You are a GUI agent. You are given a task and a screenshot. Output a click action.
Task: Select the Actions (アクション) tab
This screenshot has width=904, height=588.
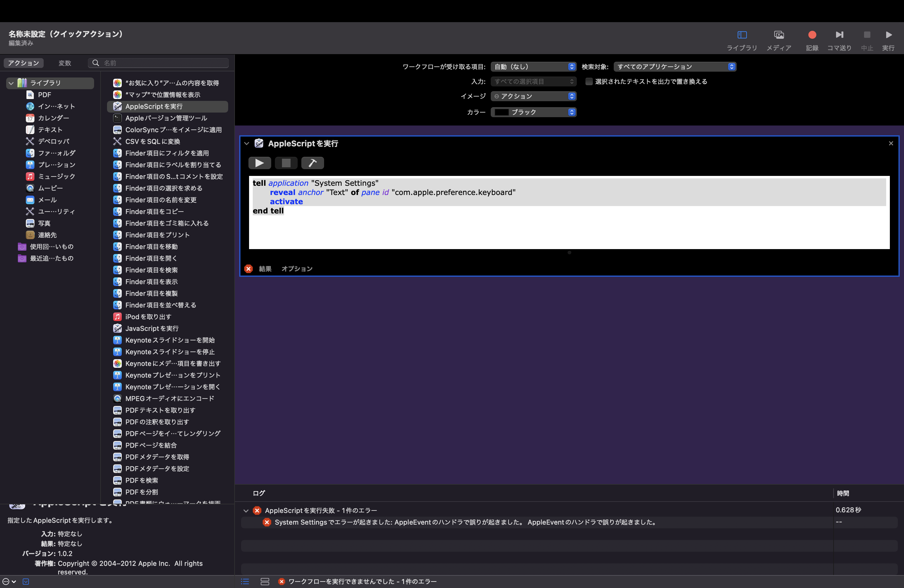coord(24,63)
